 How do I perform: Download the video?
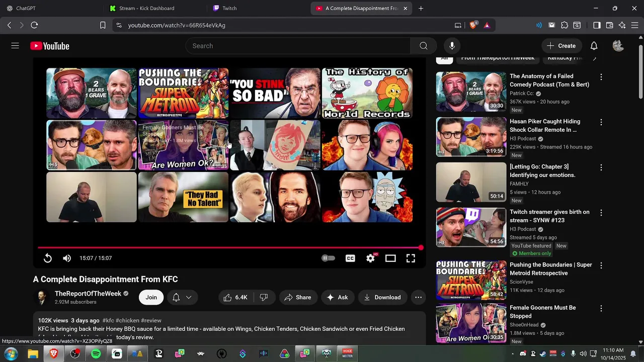pyautogui.click(x=382, y=297)
